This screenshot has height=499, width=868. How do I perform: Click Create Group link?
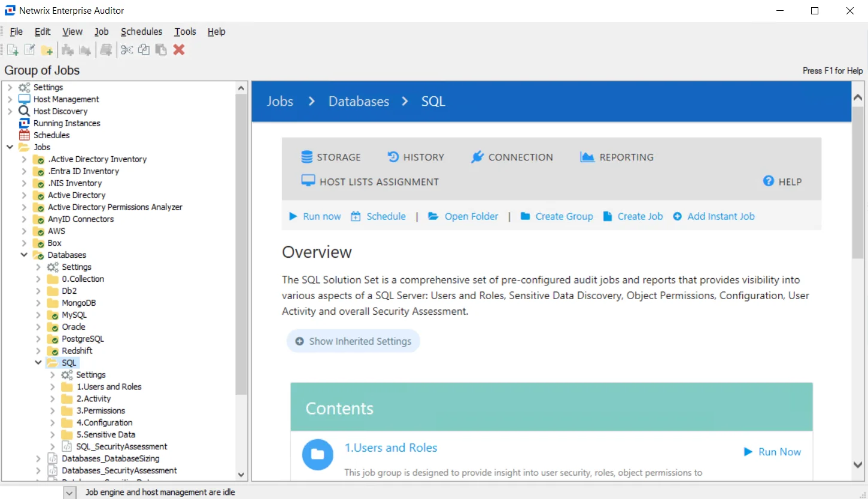click(x=557, y=217)
